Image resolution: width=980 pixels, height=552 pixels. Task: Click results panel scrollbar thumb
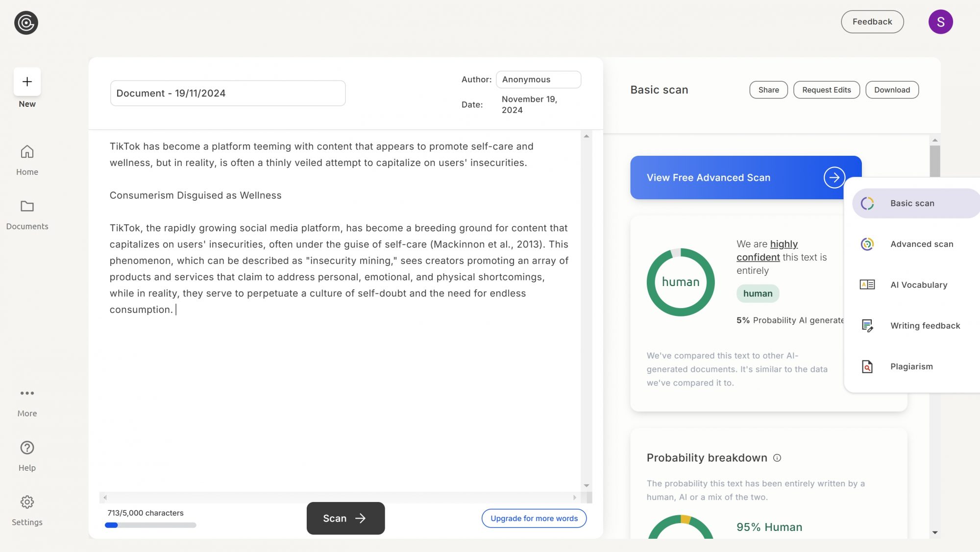(x=935, y=161)
